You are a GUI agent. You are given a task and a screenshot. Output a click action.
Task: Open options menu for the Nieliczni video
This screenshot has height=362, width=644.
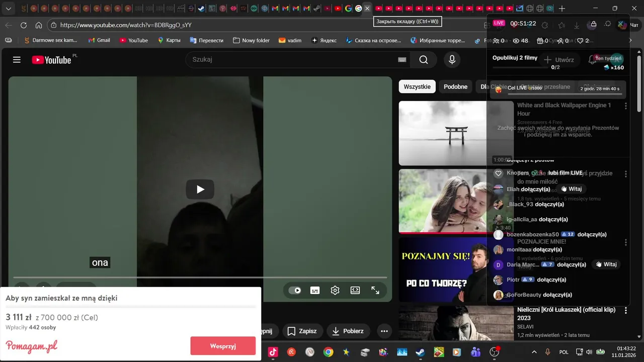click(626, 310)
